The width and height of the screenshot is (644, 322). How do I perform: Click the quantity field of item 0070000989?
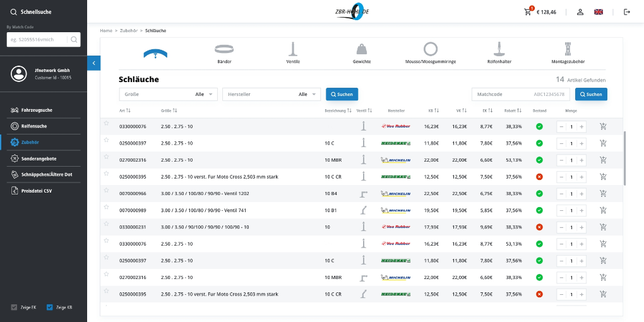pos(571,210)
